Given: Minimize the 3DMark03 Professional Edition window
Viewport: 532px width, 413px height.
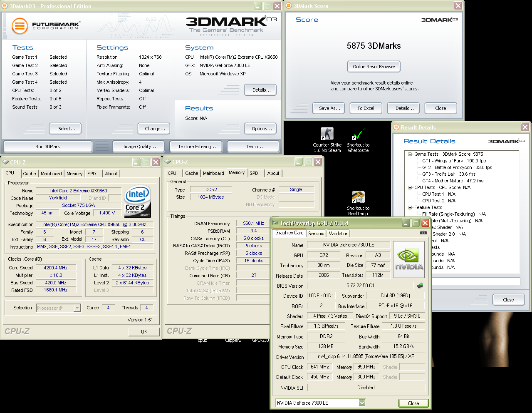Looking at the screenshot, I should 258,6.
